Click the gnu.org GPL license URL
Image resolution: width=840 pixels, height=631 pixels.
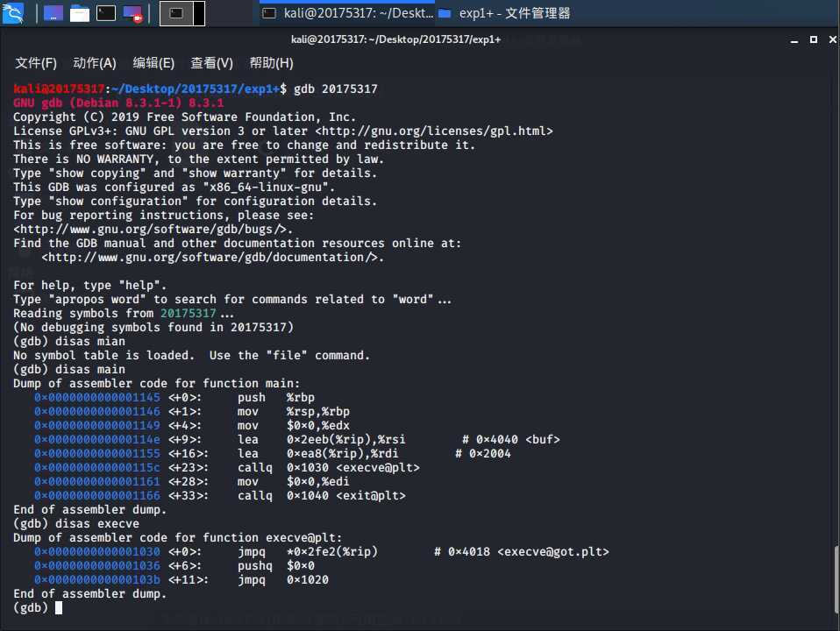tap(434, 131)
